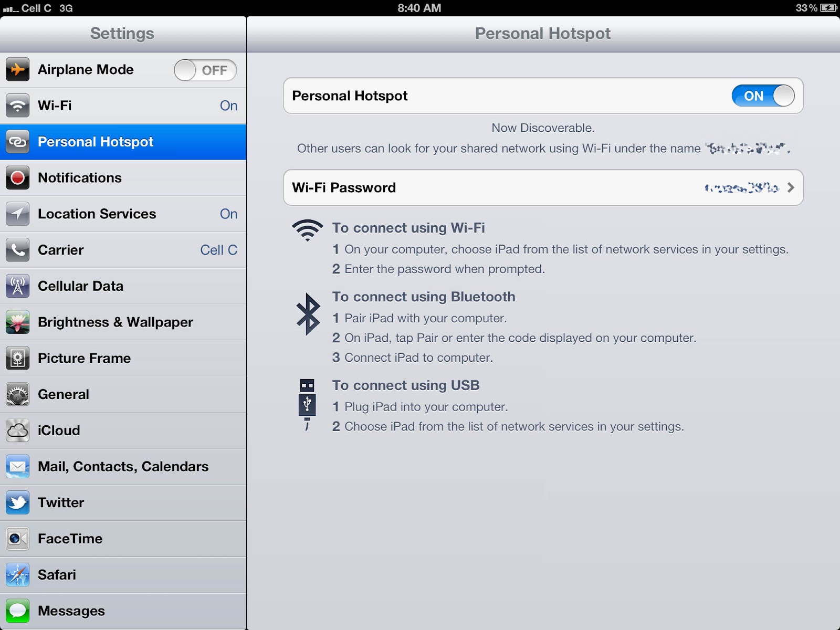Tap the Cellular Data antenna icon
The width and height of the screenshot is (840, 630).
click(x=17, y=286)
